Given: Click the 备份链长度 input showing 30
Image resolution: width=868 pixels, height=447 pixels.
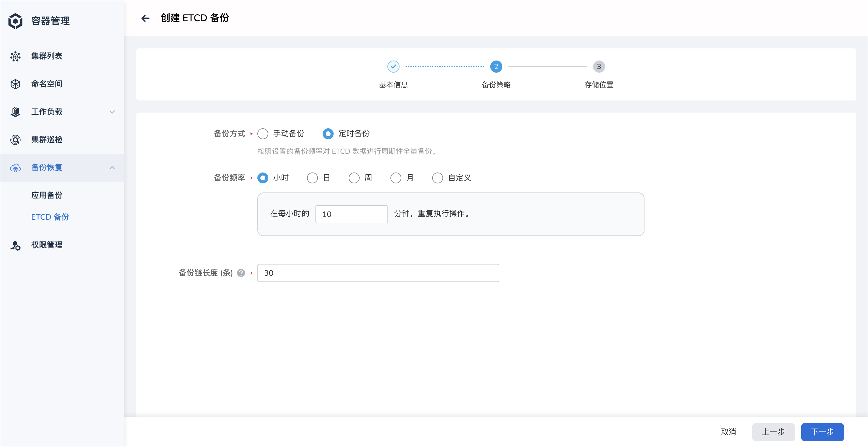Looking at the screenshot, I should click(378, 273).
